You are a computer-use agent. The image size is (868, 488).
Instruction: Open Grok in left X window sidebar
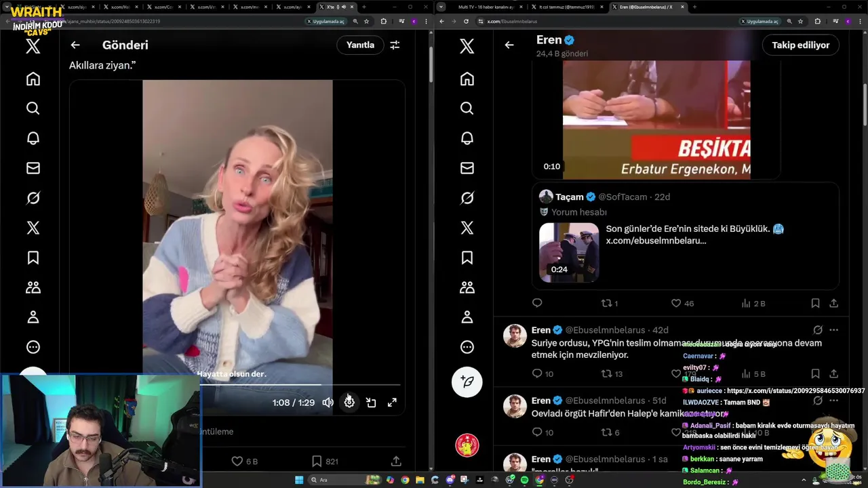33,198
